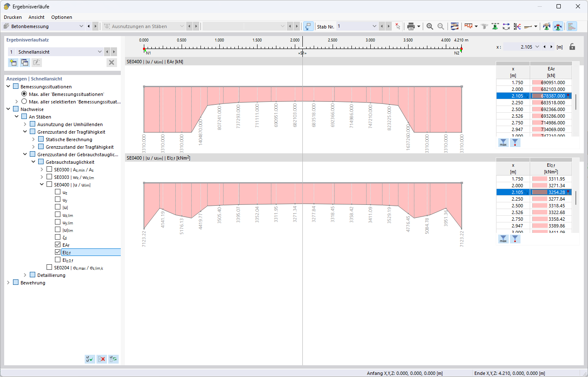Deselect all checkboxes via red X icon
588x377 pixels.
pos(101,359)
